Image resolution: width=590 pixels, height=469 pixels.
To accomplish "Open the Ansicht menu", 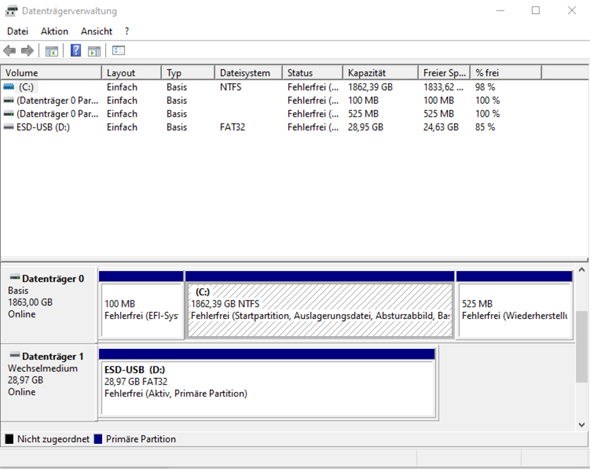I will click(96, 31).
